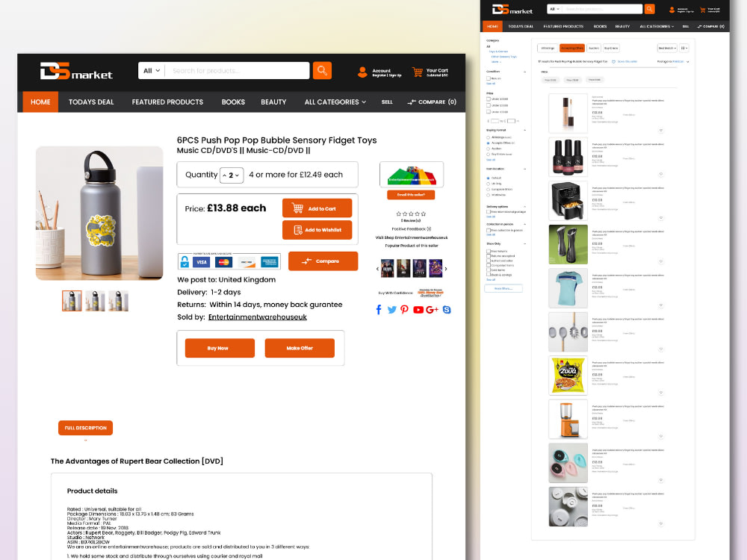Screen dimensions: 747x560
Task: Share product on Twitter
Action: coord(391,310)
